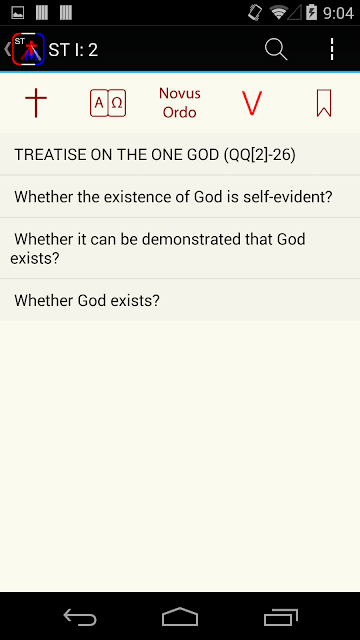Tap the Android back navigation button
Viewport: 360px width, 640px height.
(x=80, y=616)
